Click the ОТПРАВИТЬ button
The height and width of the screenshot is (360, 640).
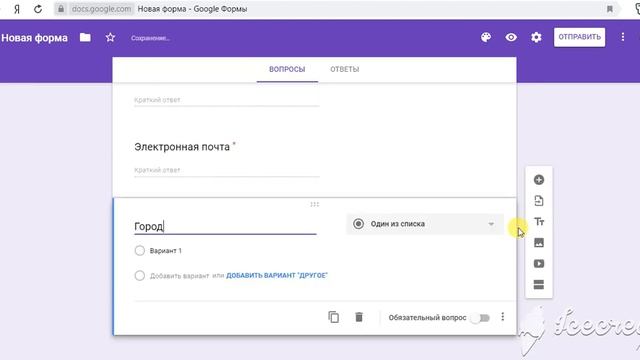[x=580, y=37]
